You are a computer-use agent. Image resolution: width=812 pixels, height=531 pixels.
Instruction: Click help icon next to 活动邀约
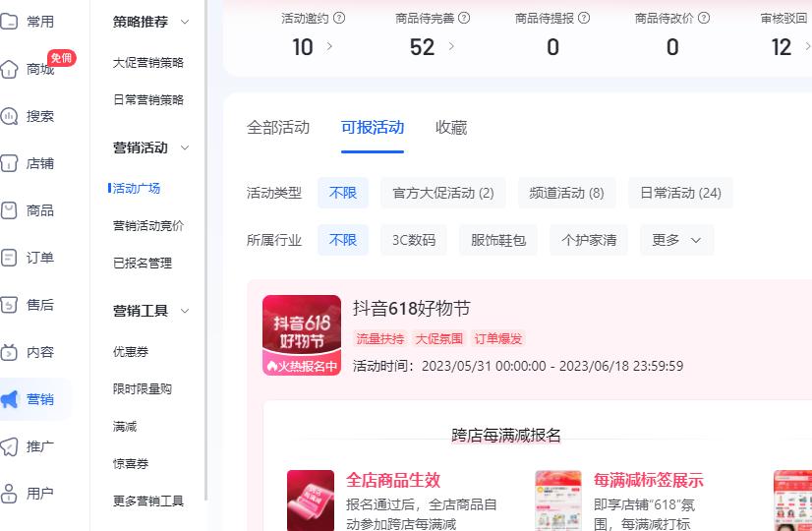(x=339, y=18)
